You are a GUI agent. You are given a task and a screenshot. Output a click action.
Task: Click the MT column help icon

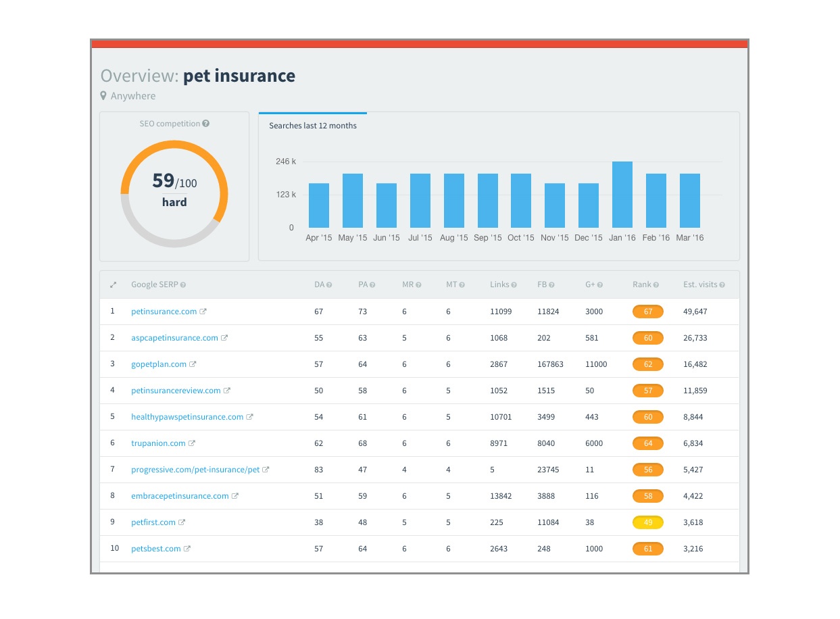coord(462,285)
